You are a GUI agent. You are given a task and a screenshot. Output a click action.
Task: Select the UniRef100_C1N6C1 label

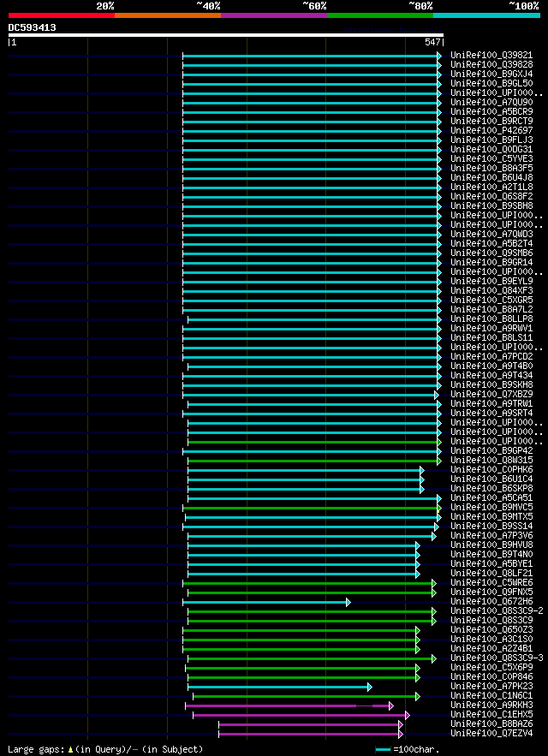pos(491,696)
